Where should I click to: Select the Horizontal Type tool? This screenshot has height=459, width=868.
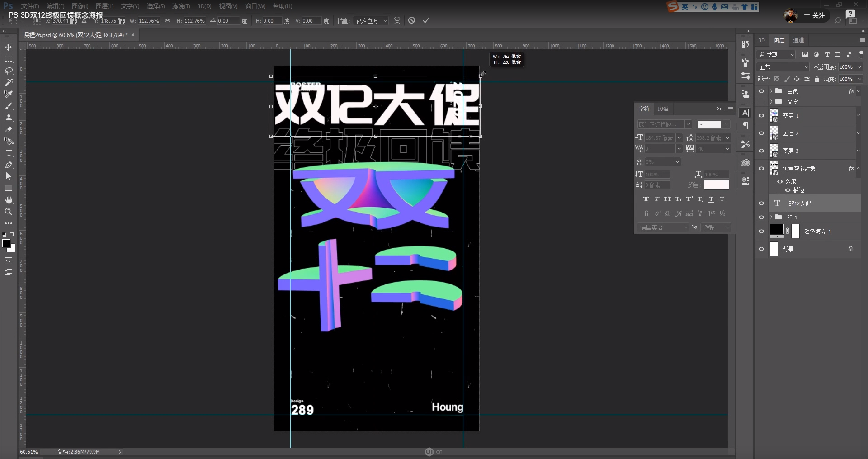(9, 153)
